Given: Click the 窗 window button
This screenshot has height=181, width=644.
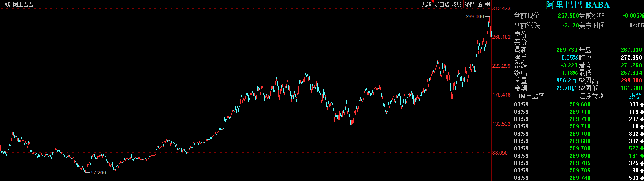Looking at the screenshot, I should tap(480, 4).
